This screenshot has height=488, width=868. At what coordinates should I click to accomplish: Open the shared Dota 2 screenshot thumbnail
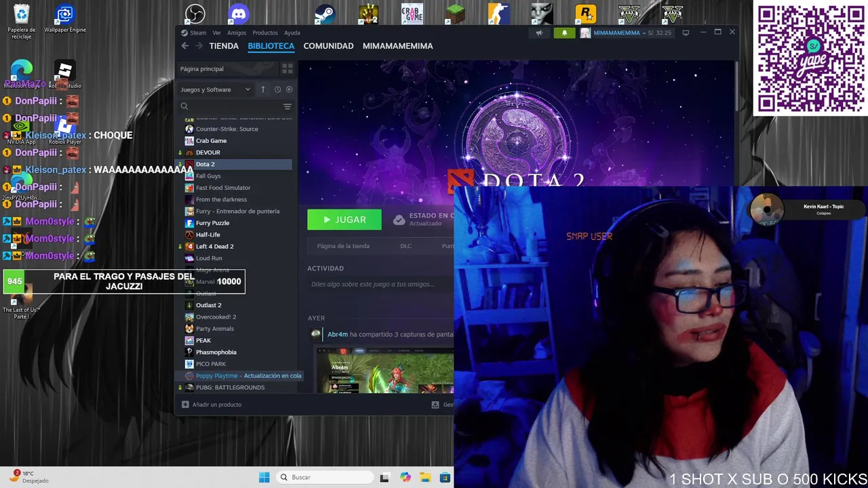click(x=384, y=370)
